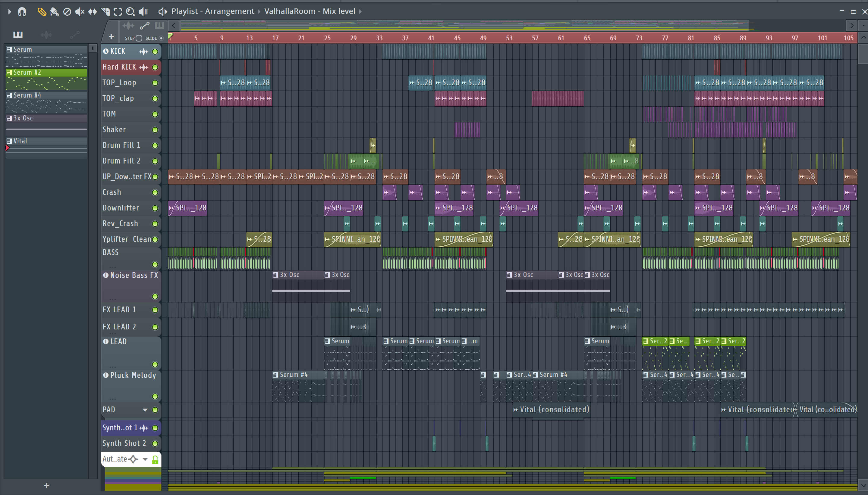Mute the KICK track

pos(155,52)
